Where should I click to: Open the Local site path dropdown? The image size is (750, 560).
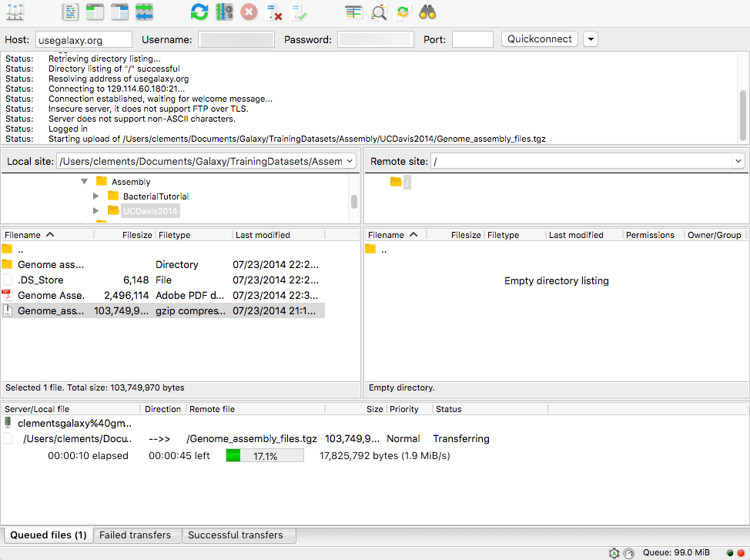coord(350,161)
